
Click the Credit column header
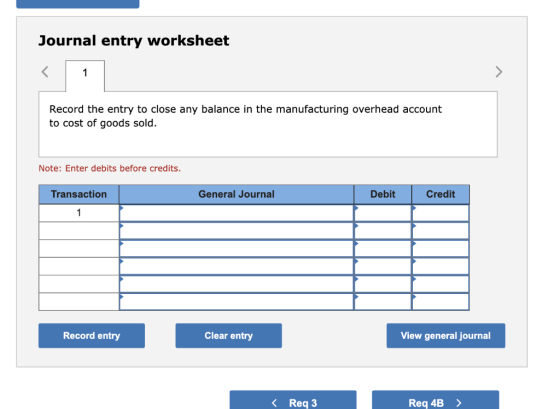coord(440,194)
